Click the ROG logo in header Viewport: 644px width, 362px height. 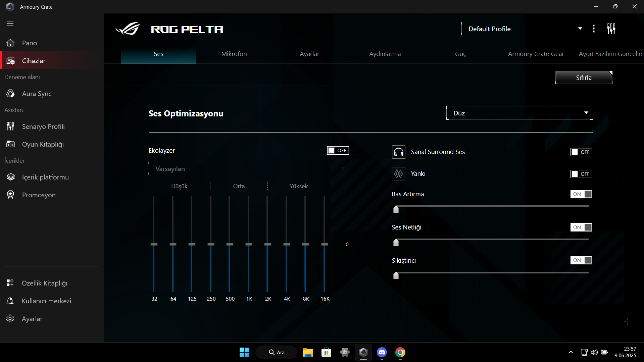tap(128, 29)
